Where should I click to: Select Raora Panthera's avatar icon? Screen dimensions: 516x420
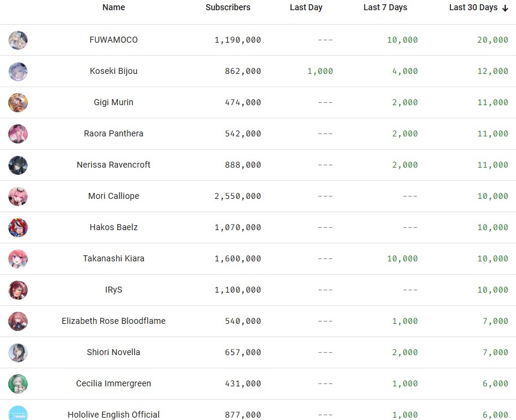pos(18,134)
